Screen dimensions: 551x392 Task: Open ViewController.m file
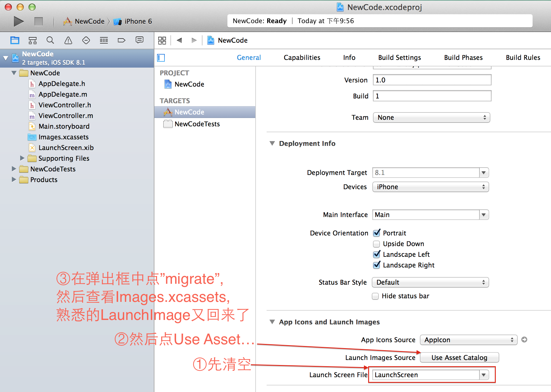pos(66,116)
